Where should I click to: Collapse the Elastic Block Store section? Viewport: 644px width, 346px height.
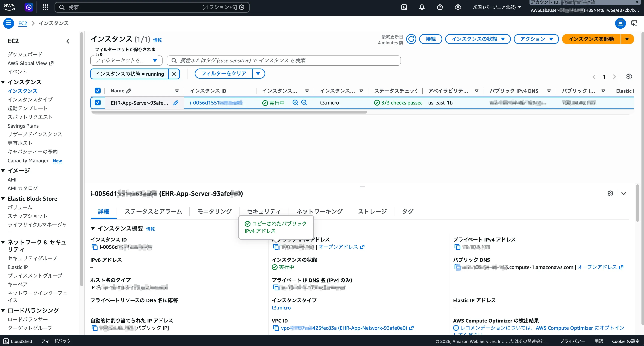(3, 199)
